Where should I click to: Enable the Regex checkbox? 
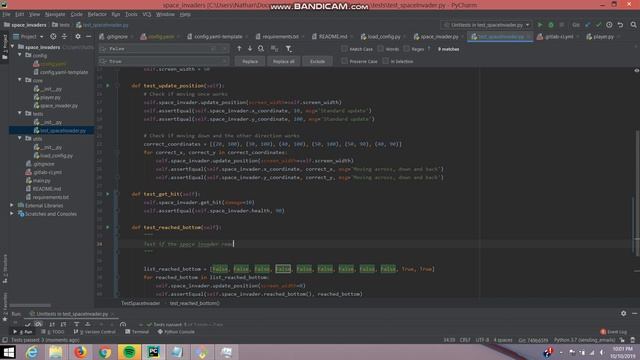pyautogui.click(x=407, y=49)
